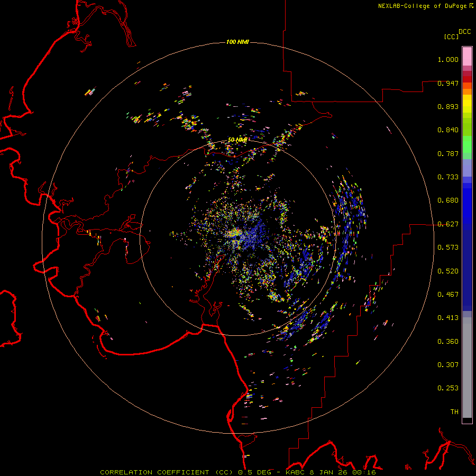
Task: Select the 0.733 scale value
Action: 448,177
